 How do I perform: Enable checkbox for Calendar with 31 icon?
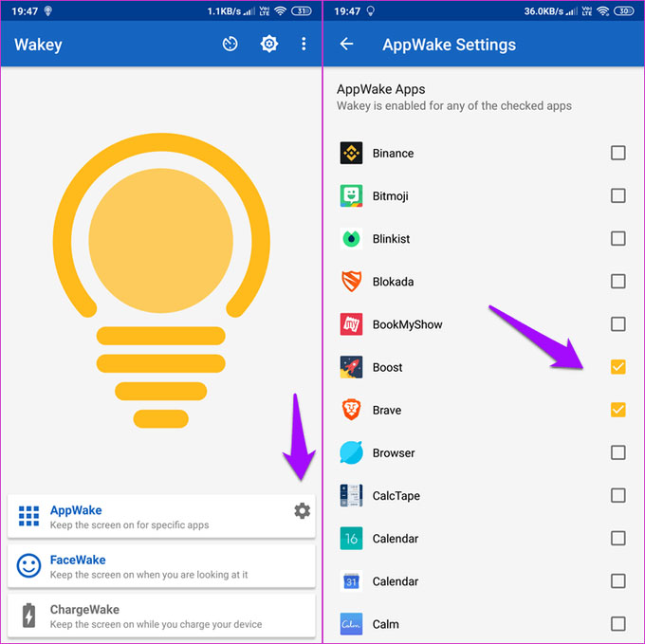(x=617, y=581)
